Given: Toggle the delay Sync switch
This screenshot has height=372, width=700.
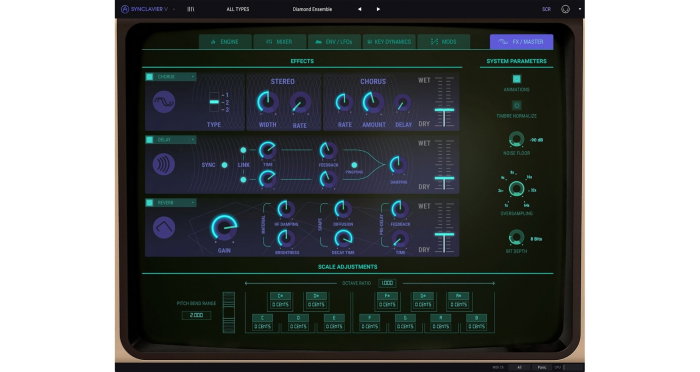Looking at the screenshot, I should (225, 165).
